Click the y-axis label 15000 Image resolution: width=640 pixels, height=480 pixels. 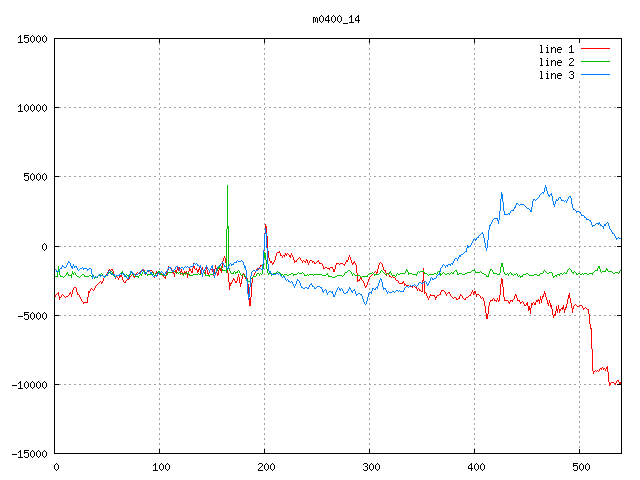[x=32, y=39]
